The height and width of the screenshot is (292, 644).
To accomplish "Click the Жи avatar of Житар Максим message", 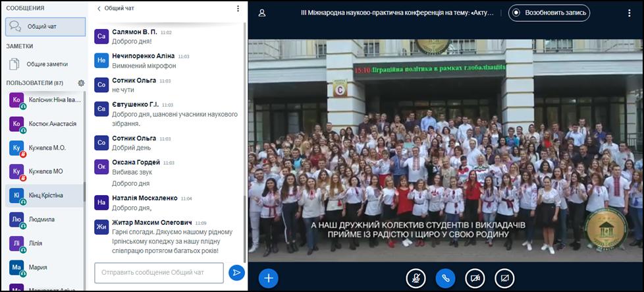I will point(101,227).
